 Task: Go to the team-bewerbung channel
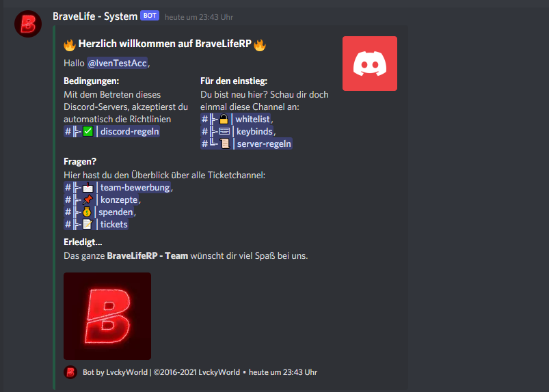(118, 187)
